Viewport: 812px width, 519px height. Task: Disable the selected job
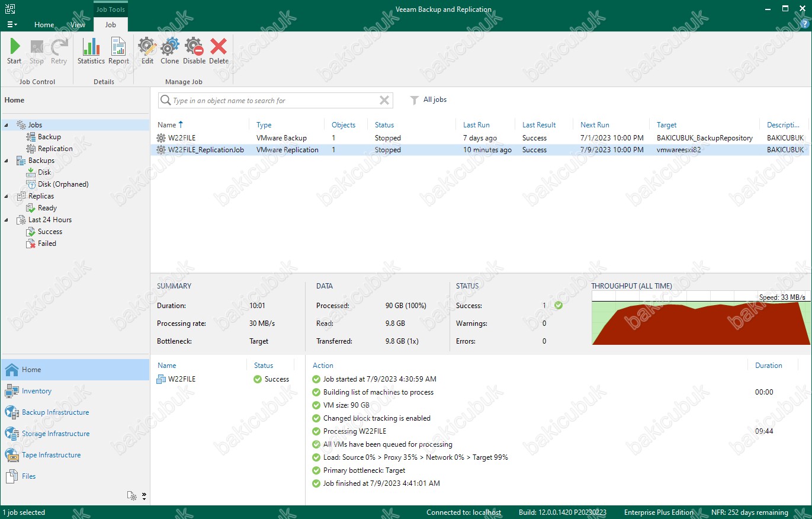pos(194,51)
